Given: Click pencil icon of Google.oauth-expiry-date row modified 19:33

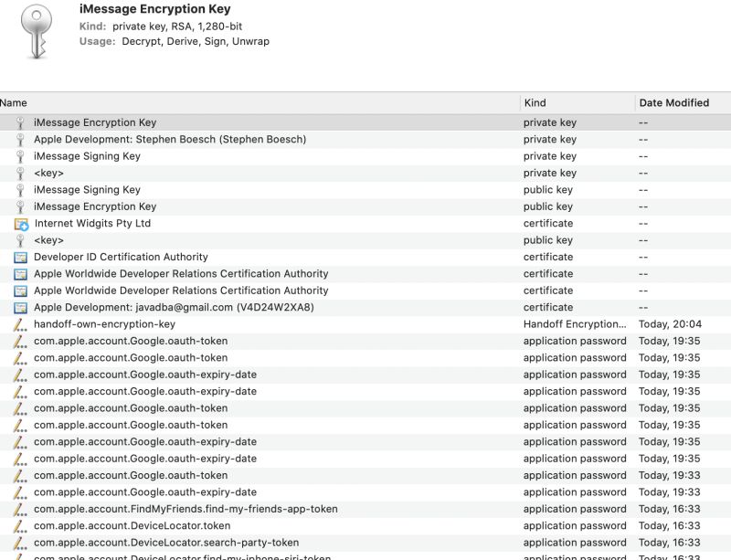Looking at the screenshot, I should [x=19, y=492].
